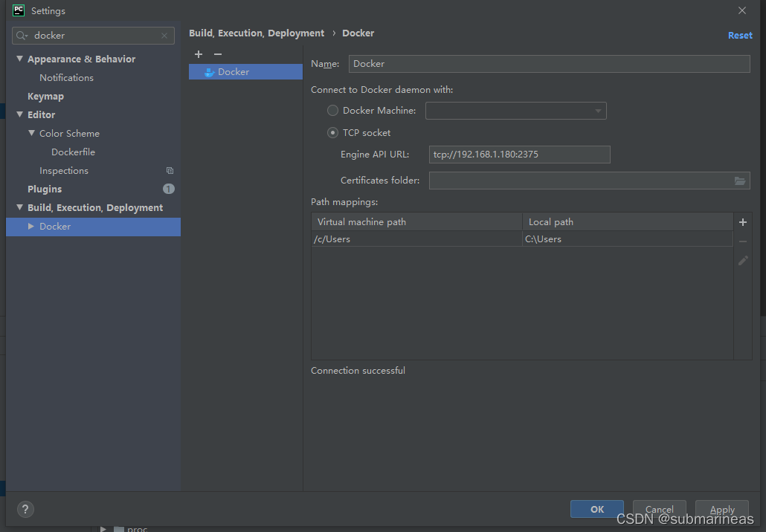Click the Virtual machine path column header
Screen dimensions: 766x532
[x=416, y=222]
